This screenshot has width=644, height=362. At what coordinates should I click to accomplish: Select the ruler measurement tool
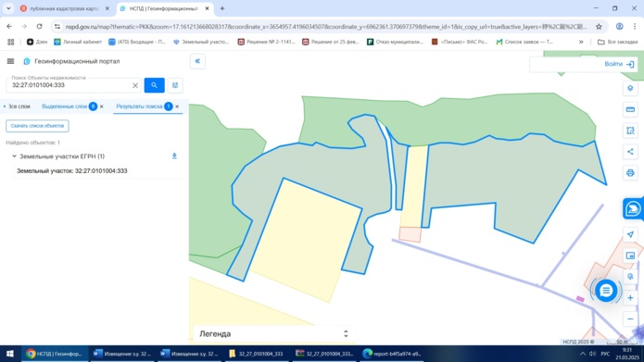(x=630, y=109)
